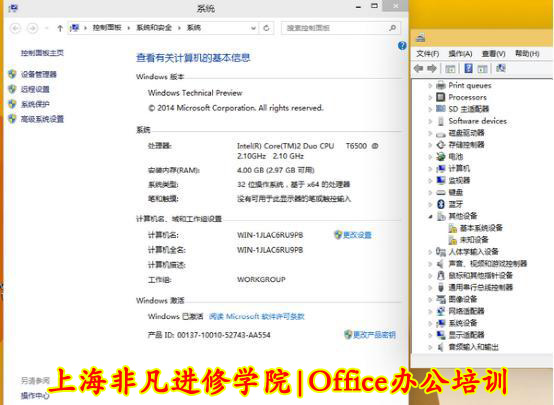Open 设备管理器 in the left sidebar

[x=39, y=74]
